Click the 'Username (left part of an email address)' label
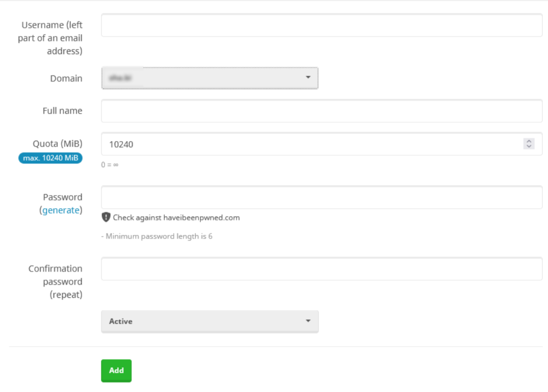The image size is (548, 392). pyautogui.click(x=51, y=38)
